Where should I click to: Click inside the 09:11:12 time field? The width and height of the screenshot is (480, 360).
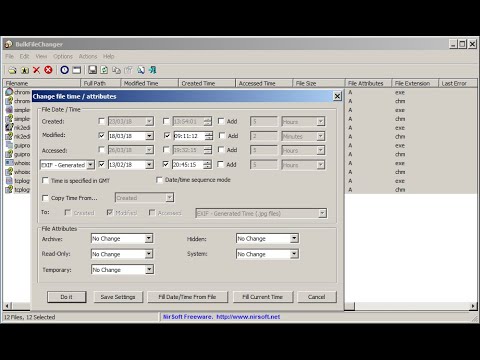click(x=189, y=136)
